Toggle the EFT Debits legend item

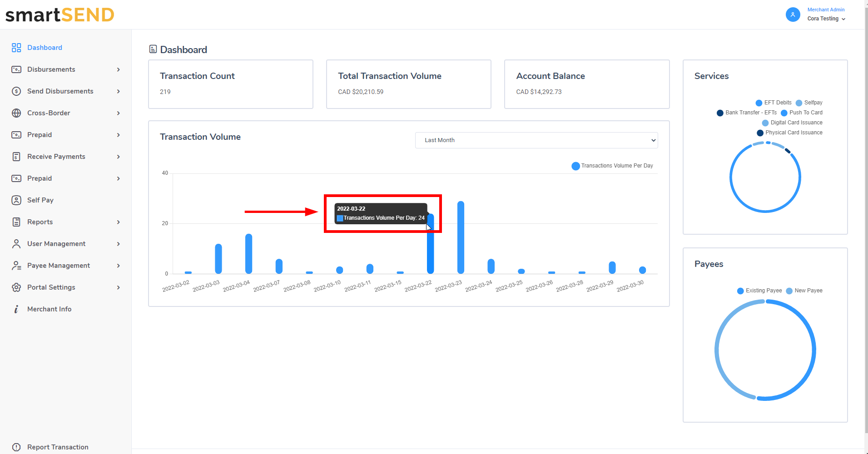coord(774,103)
